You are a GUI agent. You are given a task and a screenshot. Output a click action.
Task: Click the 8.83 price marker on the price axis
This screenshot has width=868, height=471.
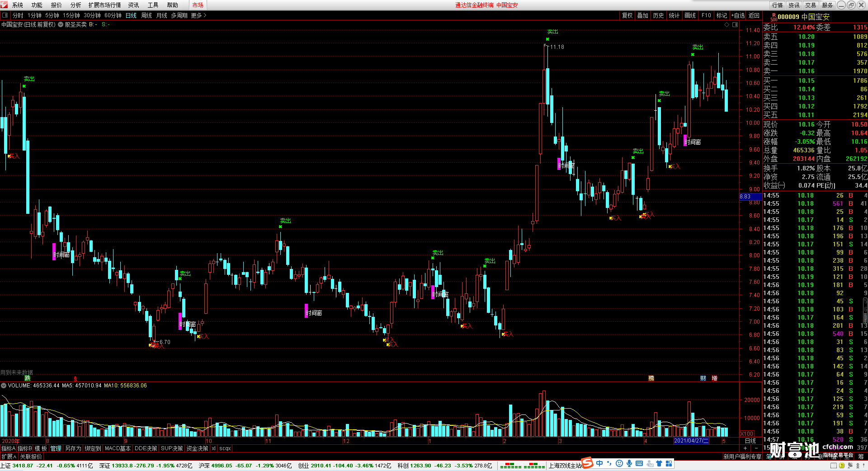tap(750, 197)
